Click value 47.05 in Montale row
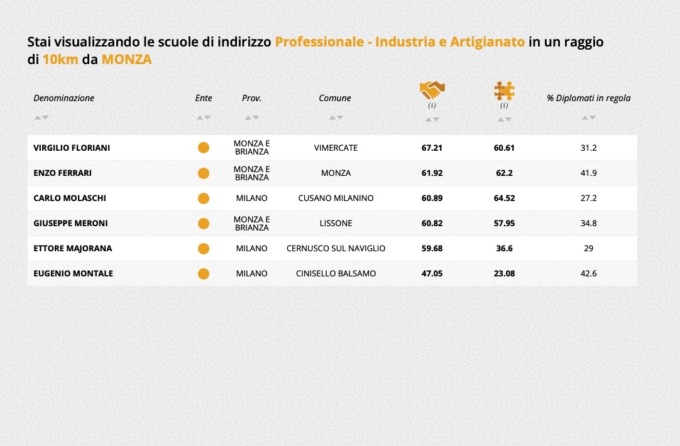 click(432, 274)
